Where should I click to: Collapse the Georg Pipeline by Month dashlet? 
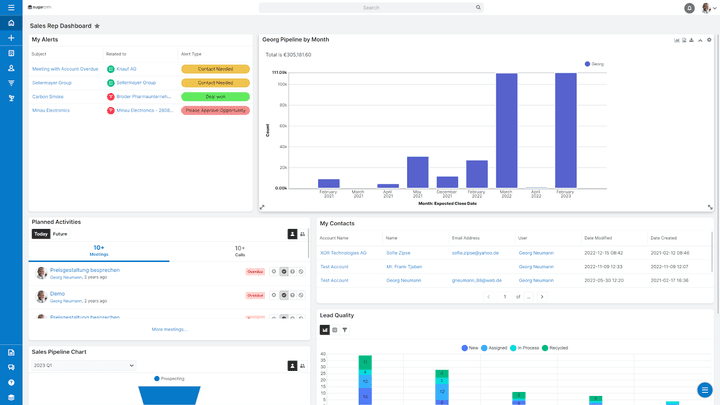700,40
